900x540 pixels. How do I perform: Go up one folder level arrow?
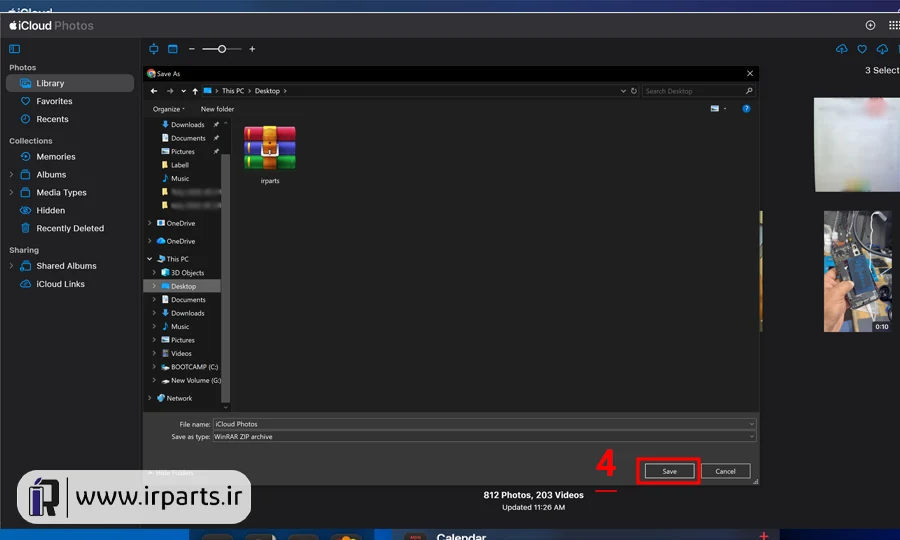pos(195,91)
